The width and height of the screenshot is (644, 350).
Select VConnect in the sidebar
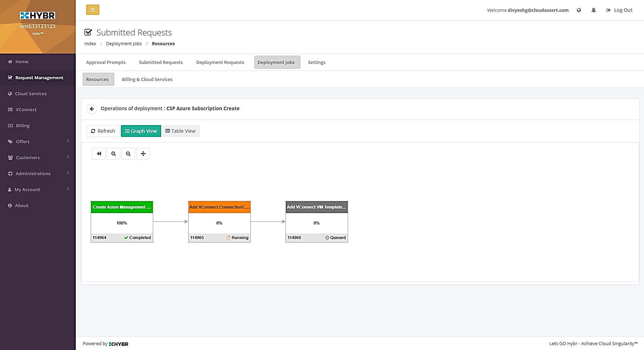[26, 109]
